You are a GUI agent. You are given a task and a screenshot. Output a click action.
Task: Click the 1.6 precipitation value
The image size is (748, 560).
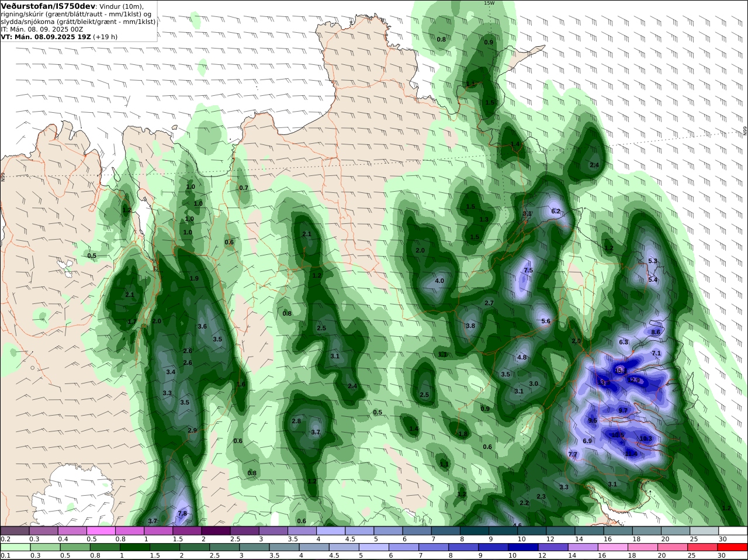coord(241,384)
